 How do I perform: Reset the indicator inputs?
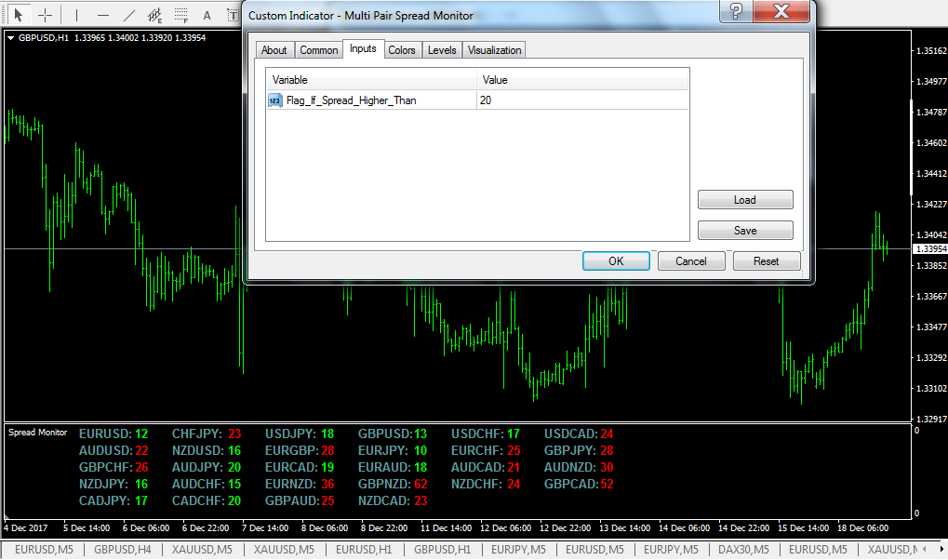coord(766,261)
